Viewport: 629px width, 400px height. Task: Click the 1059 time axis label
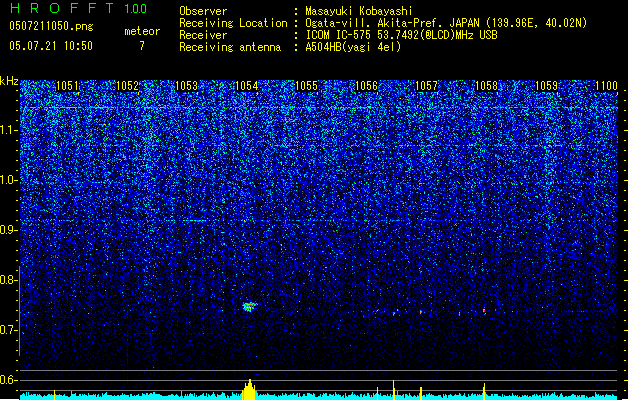[x=546, y=86]
